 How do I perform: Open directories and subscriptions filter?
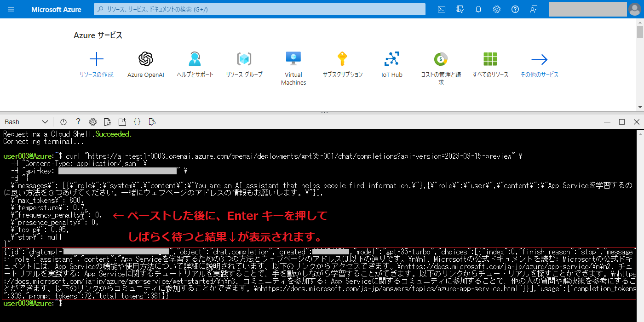tap(460, 9)
